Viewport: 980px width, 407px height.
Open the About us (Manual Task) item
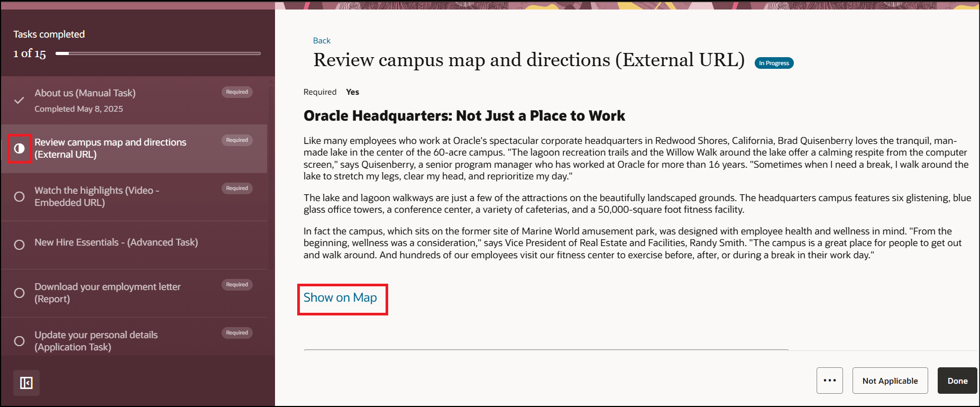(x=134, y=101)
